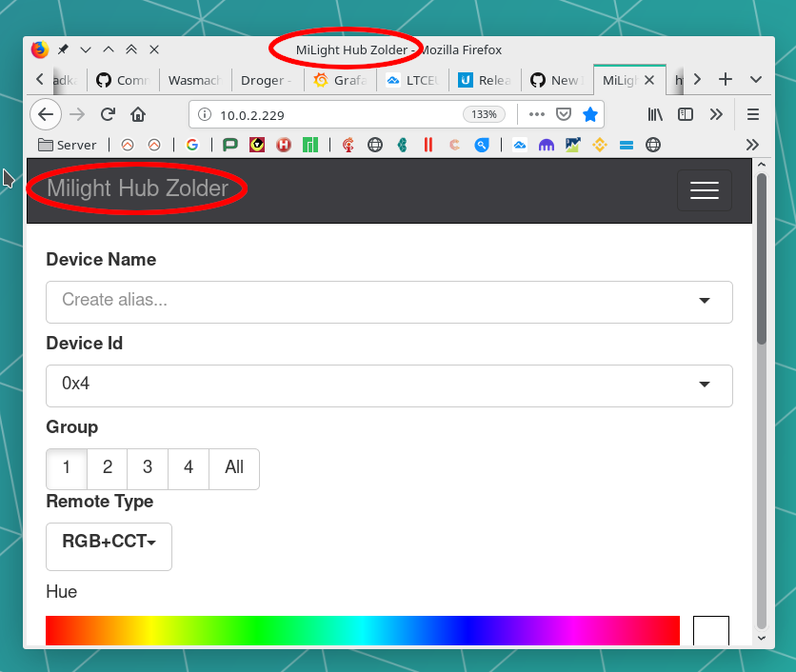Select group 4 for the device

[x=188, y=468]
